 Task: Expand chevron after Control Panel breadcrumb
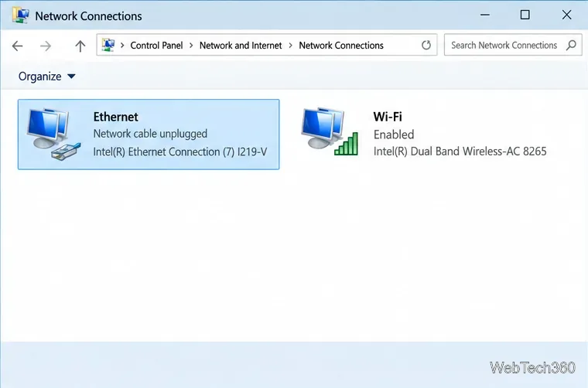click(191, 46)
